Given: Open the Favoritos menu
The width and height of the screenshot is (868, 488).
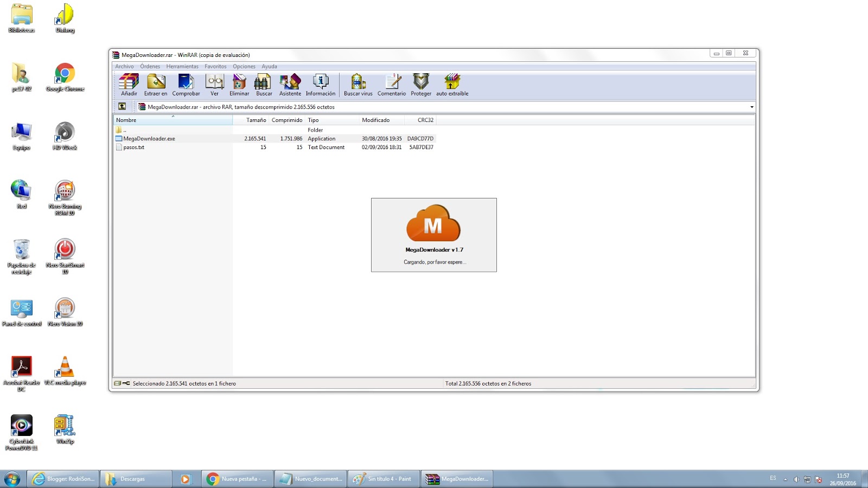Looking at the screenshot, I should click(x=215, y=66).
